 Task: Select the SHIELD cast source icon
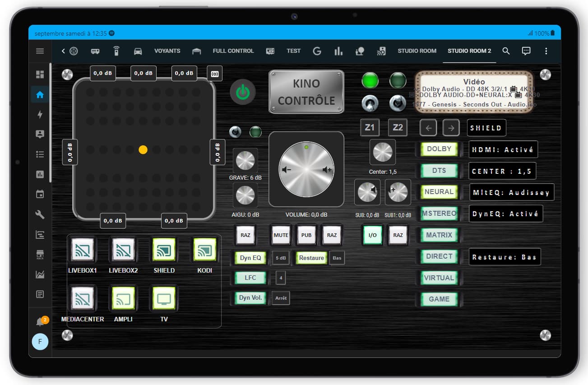[164, 250]
